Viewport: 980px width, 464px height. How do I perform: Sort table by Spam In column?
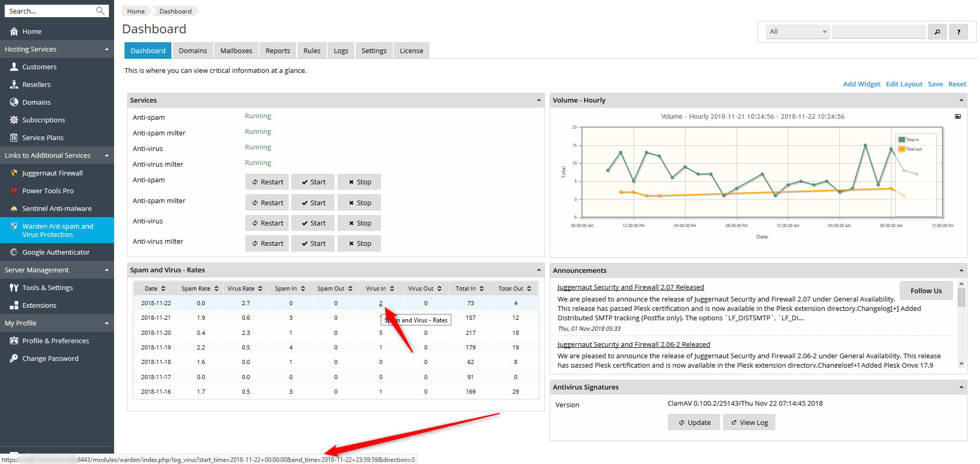(303, 289)
